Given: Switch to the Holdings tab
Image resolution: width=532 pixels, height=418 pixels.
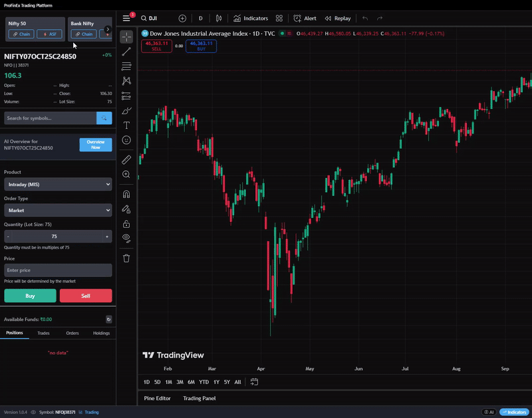Looking at the screenshot, I should pos(101,333).
